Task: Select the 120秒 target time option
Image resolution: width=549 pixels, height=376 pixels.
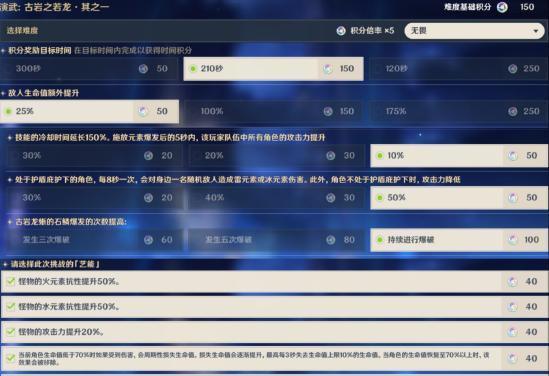Action: point(459,69)
